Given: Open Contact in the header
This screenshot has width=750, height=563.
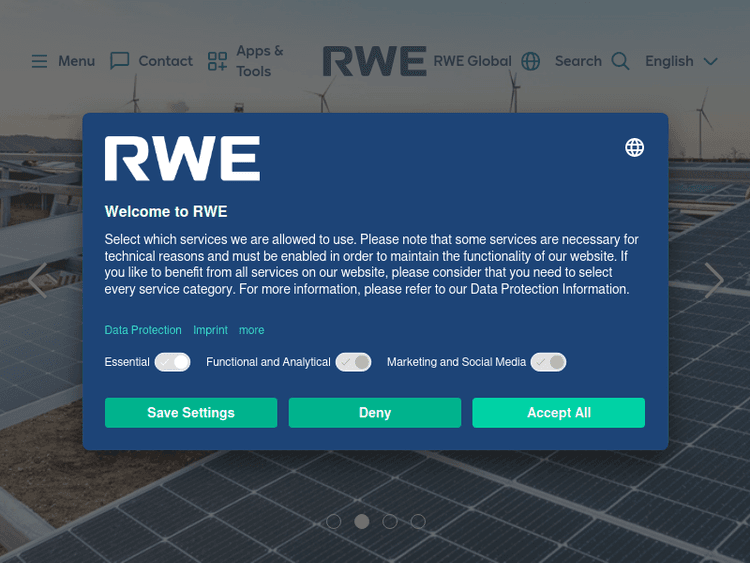Looking at the screenshot, I should pyautogui.click(x=165, y=61).
